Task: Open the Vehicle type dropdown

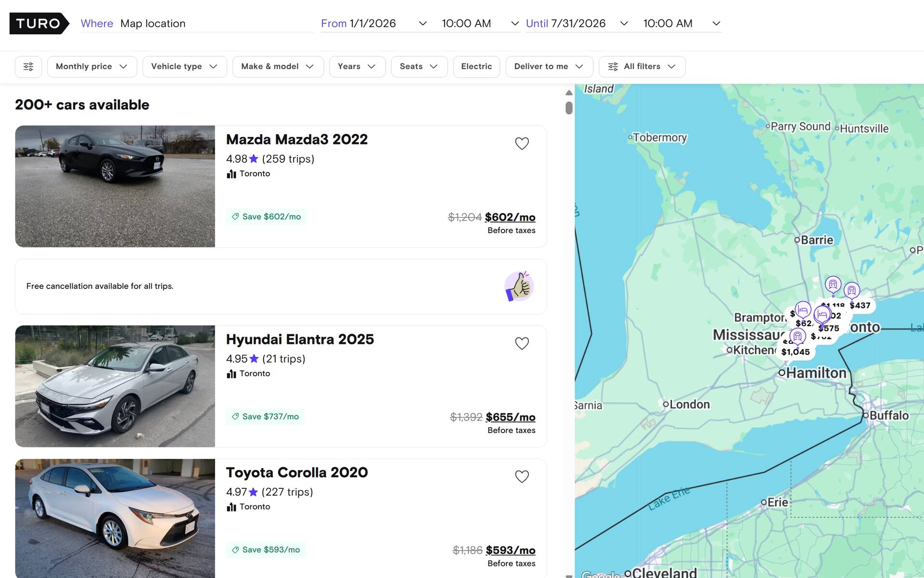Action: point(184,66)
